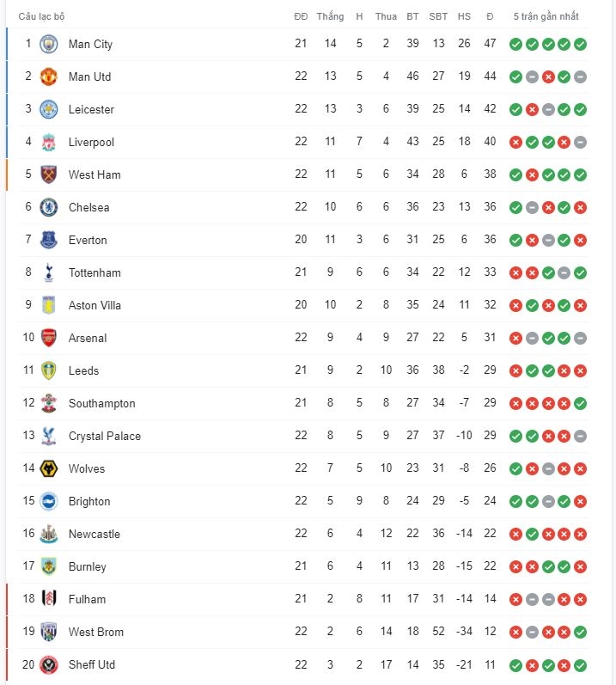Screen dimensions: 616x685
Task: Open the Leicester team link
Action: [x=91, y=109]
